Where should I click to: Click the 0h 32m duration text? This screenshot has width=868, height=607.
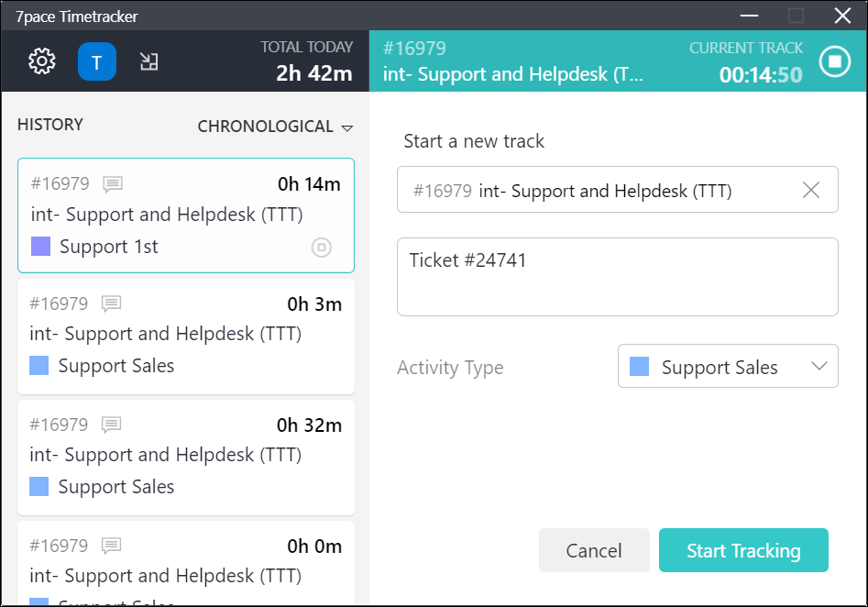[x=310, y=425]
